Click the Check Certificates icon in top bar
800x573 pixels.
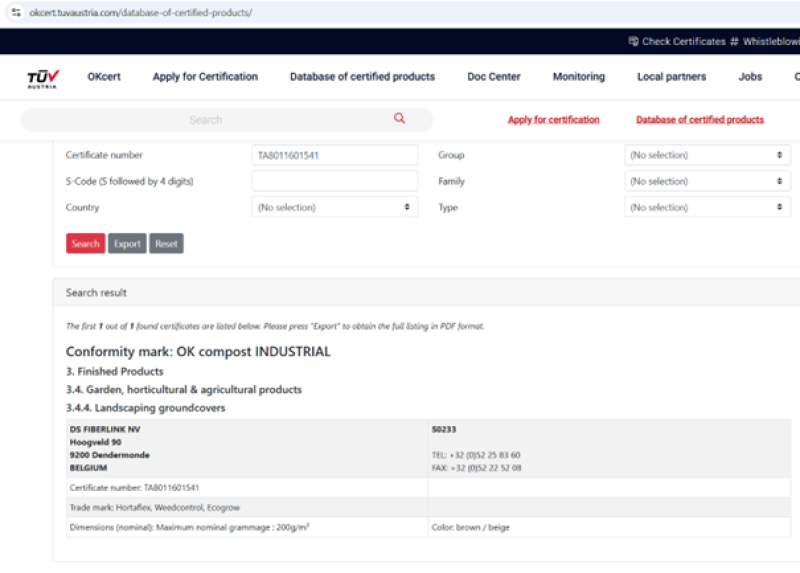(633, 41)
